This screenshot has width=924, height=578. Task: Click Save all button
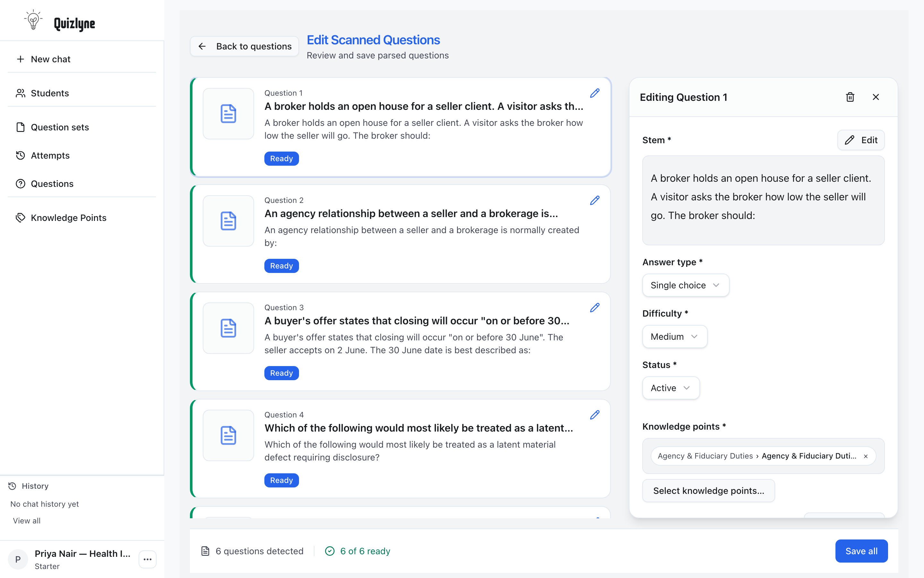point(861,551)
